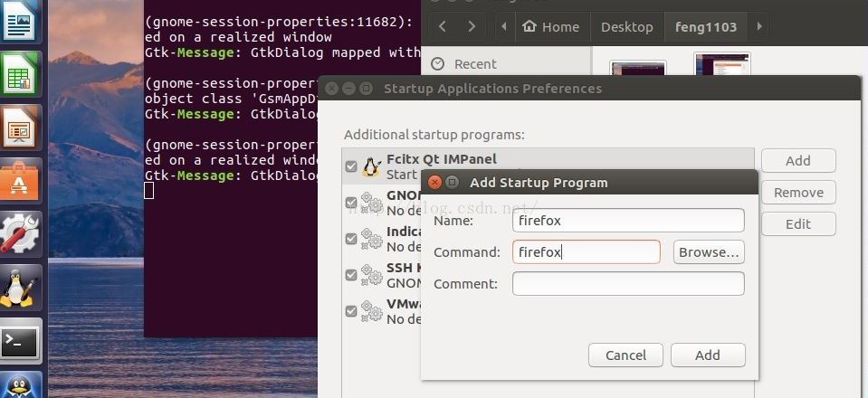Click the gears icon of VMware row
Image resolution: width=868 pixels, height=398 pixels.
371,311
